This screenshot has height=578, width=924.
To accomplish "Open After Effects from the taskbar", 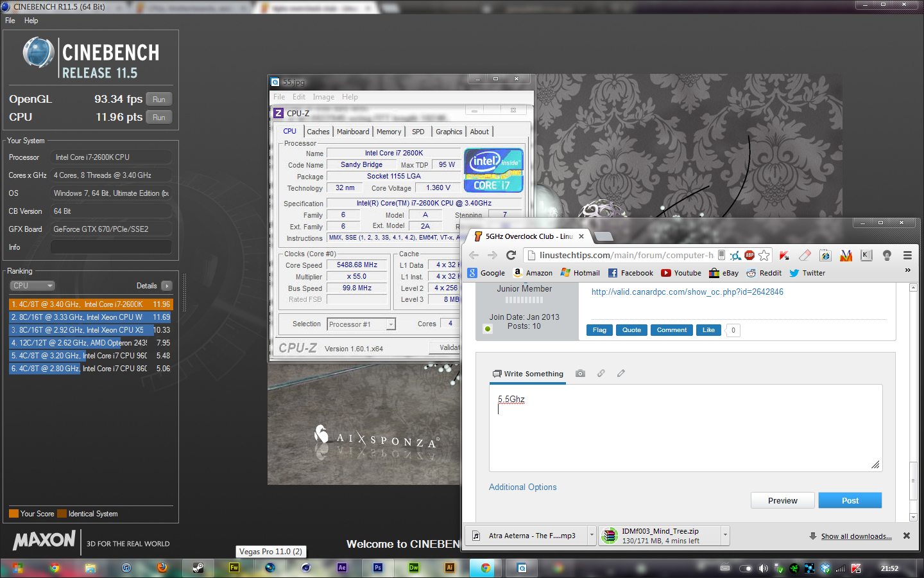I will pos(342,568).
